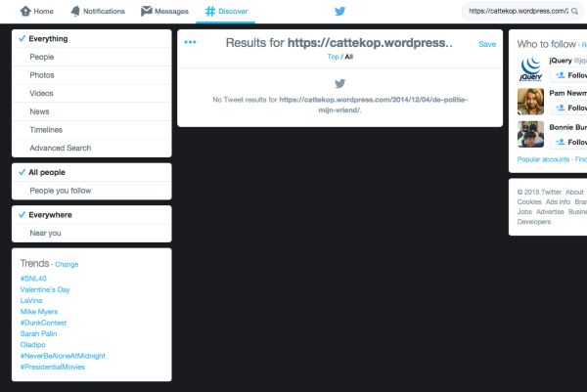587x392 pixels.
Task: Click the Twitter bird logo in top bar
Action: pos(340,12)
